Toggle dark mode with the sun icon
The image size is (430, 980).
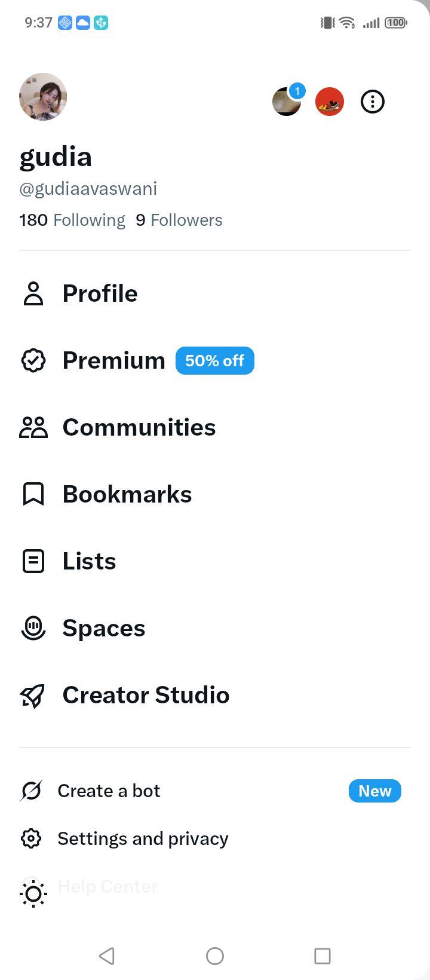point(33,894)
